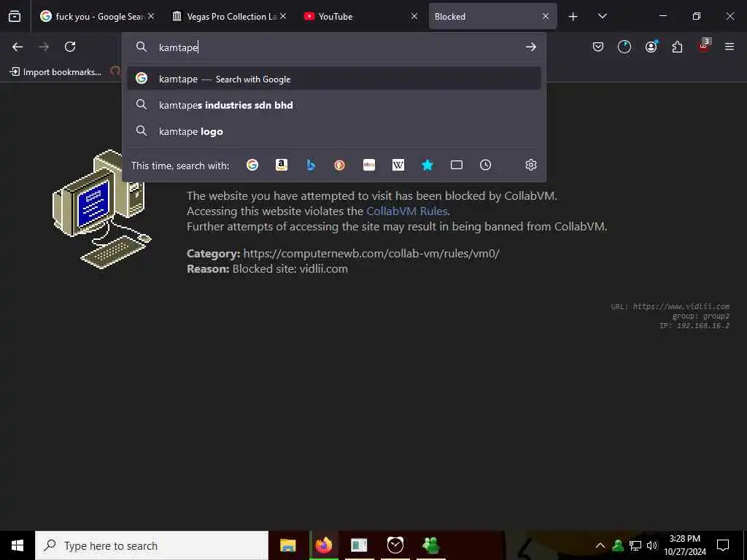Open the green people taskbar app
This screenshot has height=560, width=747.
pos(430,545)
